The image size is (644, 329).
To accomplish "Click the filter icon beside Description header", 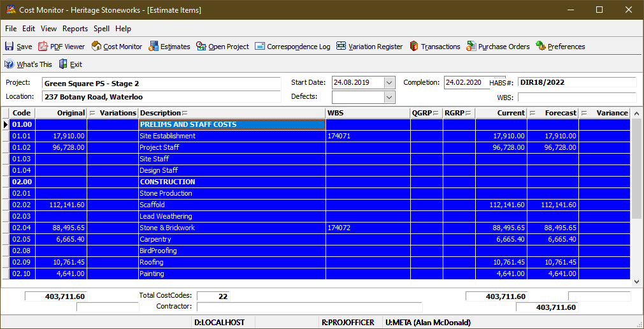I will [x=185, y=113].
